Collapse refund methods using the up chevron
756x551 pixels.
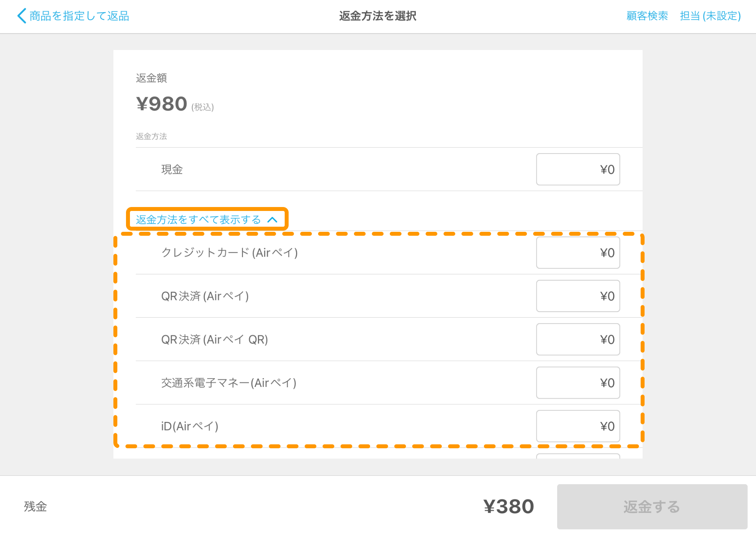click(x=272, y=220)
